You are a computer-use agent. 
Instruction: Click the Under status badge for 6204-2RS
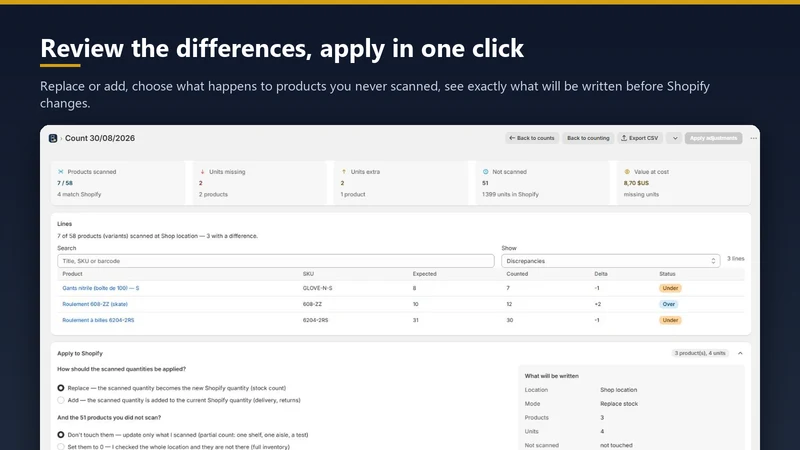coord(670,320)
